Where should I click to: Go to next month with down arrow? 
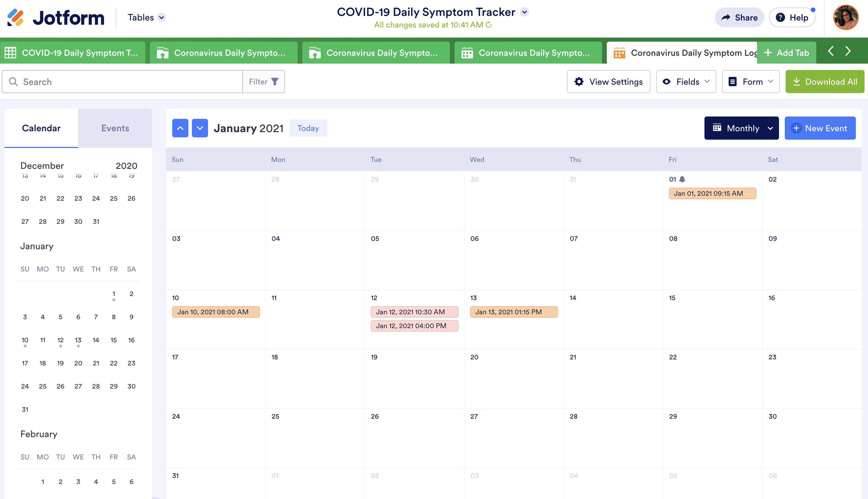pos(200,128)
